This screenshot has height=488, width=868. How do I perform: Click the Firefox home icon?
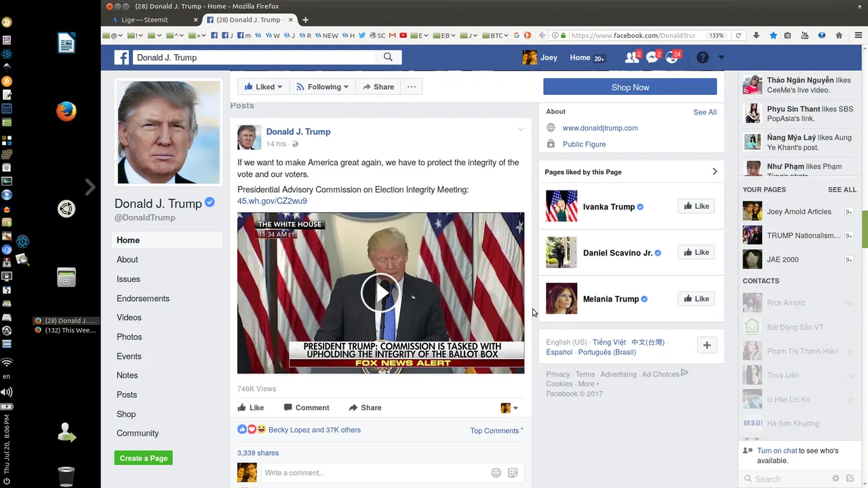839,35
